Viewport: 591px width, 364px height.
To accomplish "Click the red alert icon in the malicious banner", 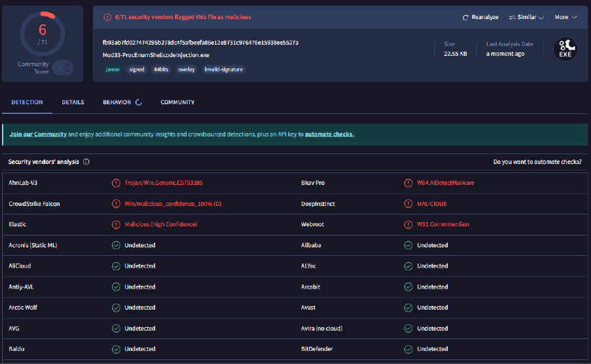I will pyautogui.click(x=106, y=17).
